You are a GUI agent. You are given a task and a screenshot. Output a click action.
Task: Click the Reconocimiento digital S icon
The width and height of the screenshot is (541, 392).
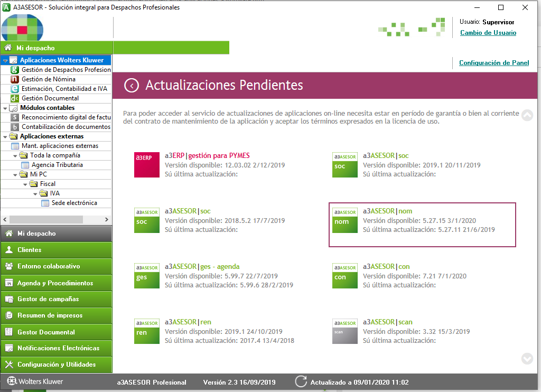coord(14,117)
